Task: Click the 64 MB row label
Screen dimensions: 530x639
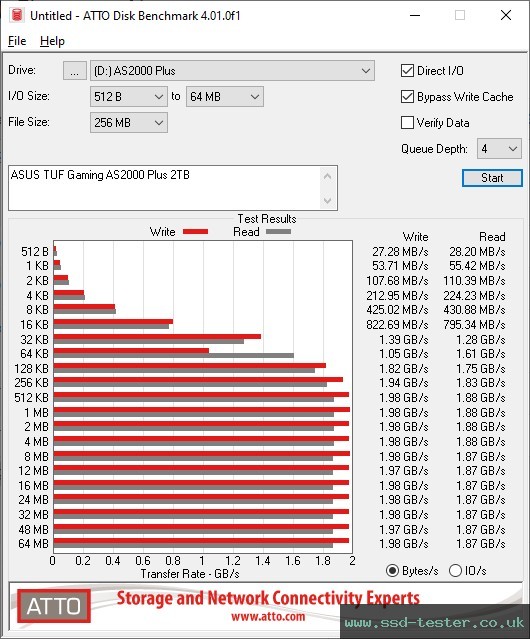Action: [33, 544]
